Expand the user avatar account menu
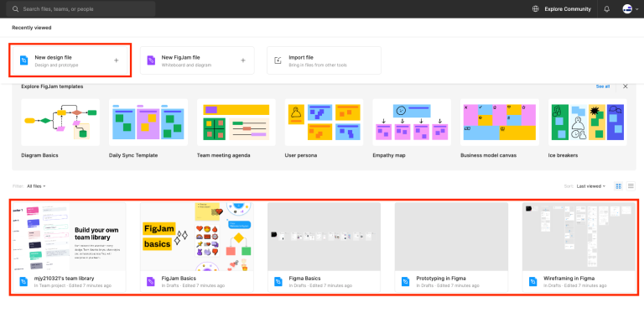644x313 pixels. pos(631,9)
